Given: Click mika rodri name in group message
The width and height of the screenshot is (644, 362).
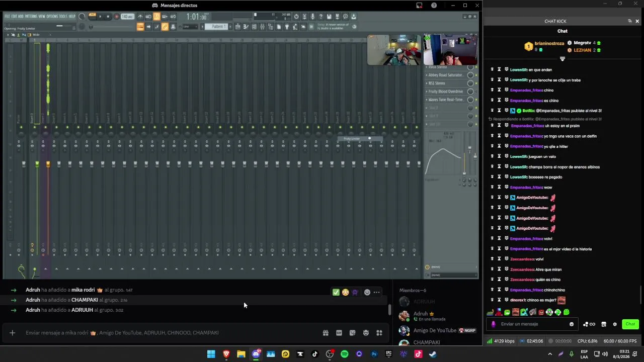Looking at the screenshot, I should pos(83,290).
